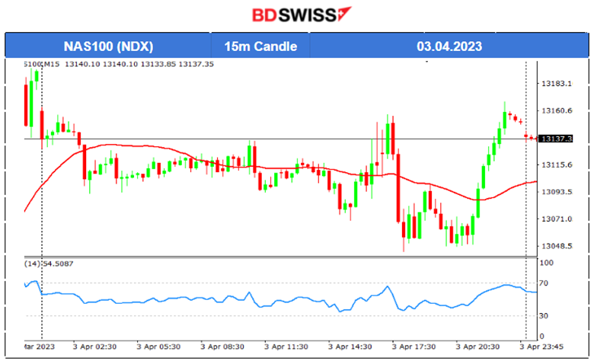Click the BDSwiss logo
The height and width of the screenshot is (364, 594).
pos(302,14)
